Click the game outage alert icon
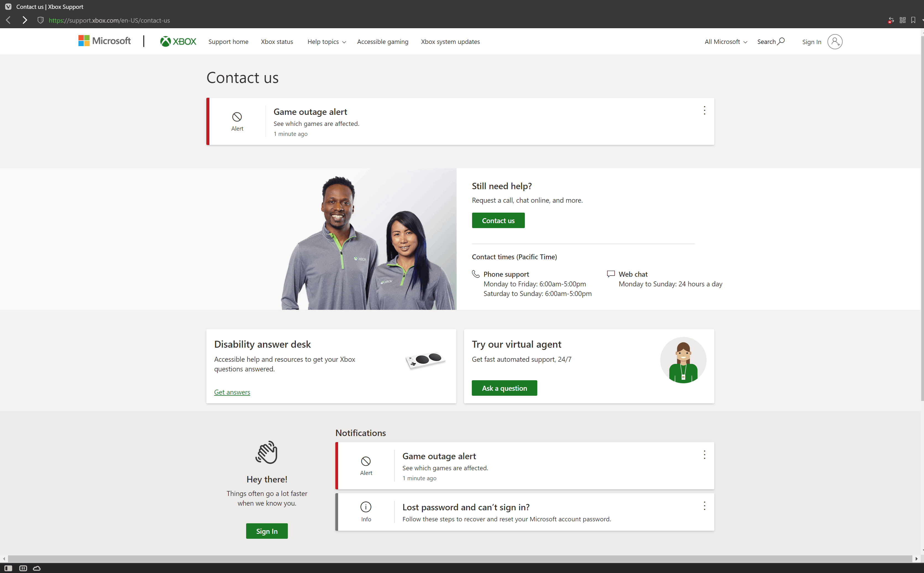The width and height of the screenshot is (924, 573). pos(236,116)
